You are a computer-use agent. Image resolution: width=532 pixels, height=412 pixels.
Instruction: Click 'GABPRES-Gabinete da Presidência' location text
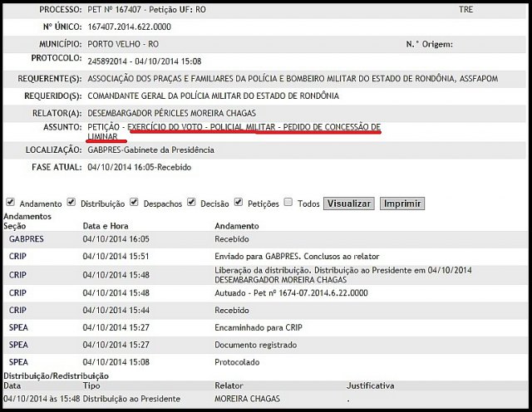150,150
